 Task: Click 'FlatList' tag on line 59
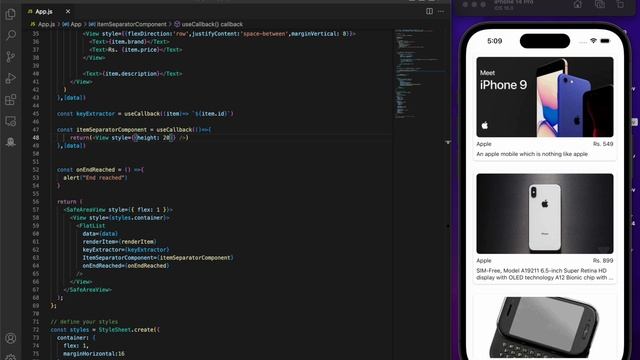point(92,226)
